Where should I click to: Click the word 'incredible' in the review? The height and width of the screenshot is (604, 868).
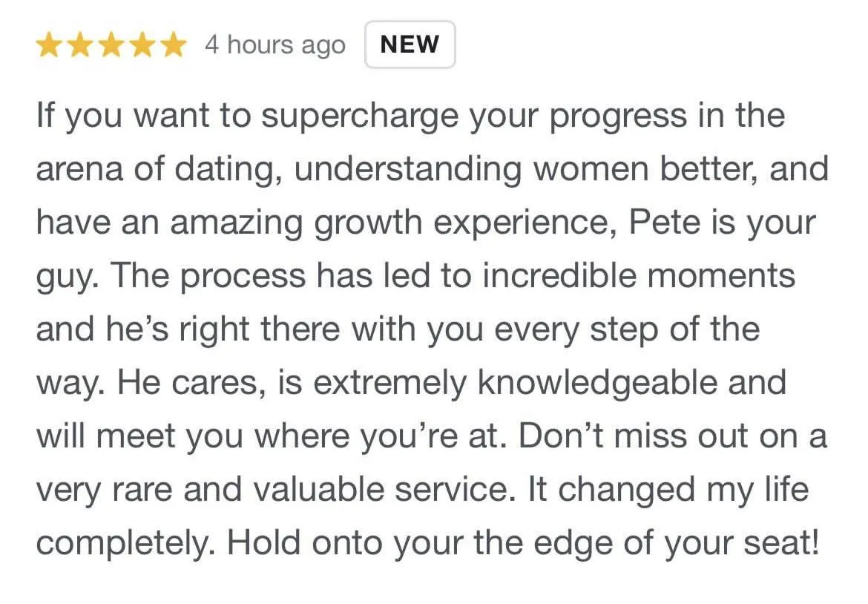pyautogui.click(x=559, y=275)
